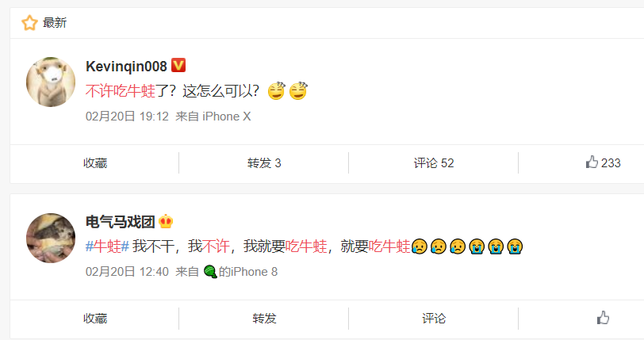
Task: Click 收藏 on Kevinqin008's post
Action: (95, 163)
